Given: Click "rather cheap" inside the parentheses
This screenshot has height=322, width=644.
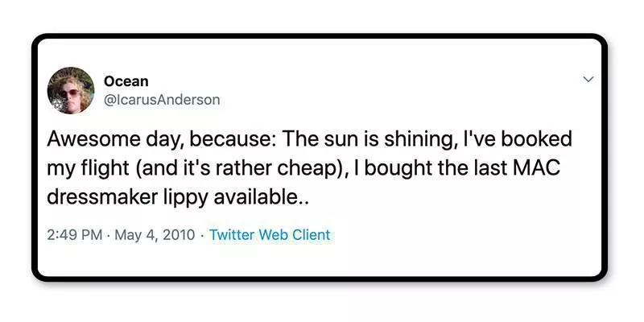Looking at the screenshot, I should coord(281,169).
